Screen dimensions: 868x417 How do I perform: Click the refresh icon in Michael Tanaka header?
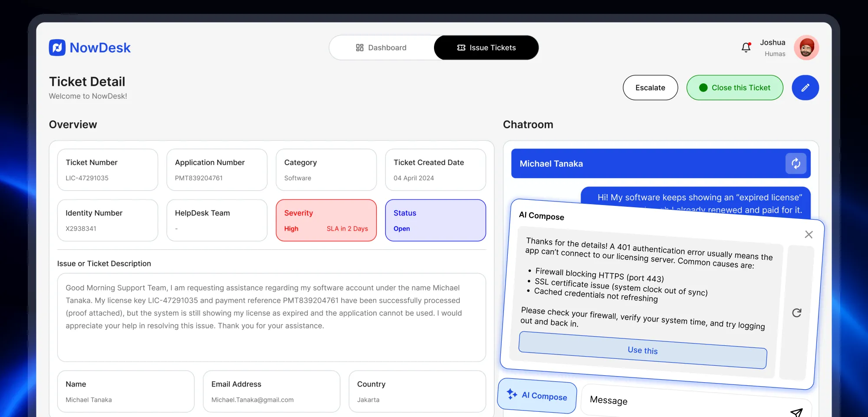(796, 164)
